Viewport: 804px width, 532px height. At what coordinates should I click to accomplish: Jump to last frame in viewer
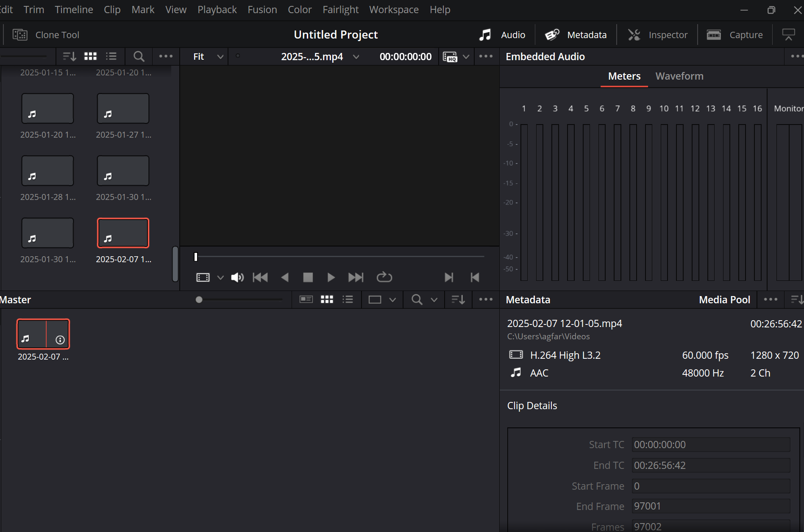click(356, 277)
